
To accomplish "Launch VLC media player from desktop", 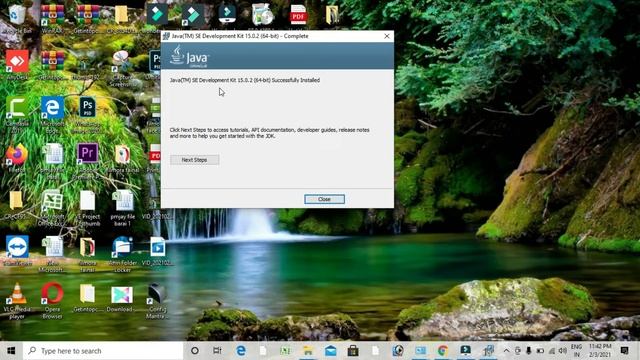I will tap(17, 300).
